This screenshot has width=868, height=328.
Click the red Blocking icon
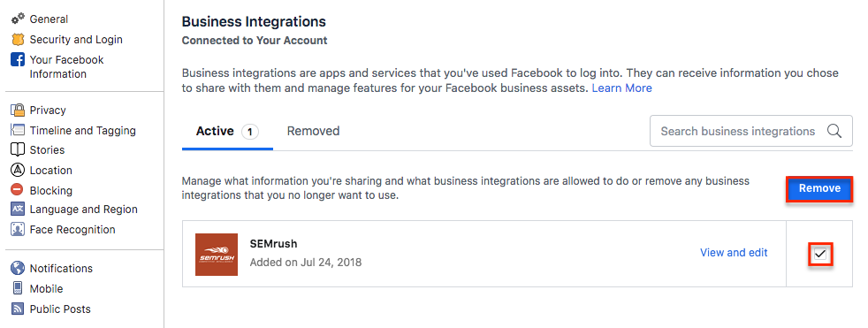pos(19,190)
